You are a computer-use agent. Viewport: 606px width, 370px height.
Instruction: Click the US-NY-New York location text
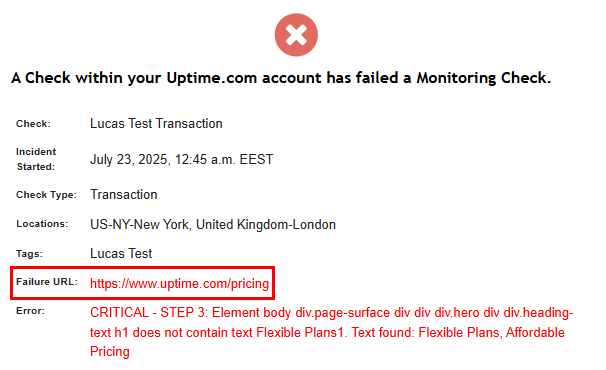tap(141, 224)
